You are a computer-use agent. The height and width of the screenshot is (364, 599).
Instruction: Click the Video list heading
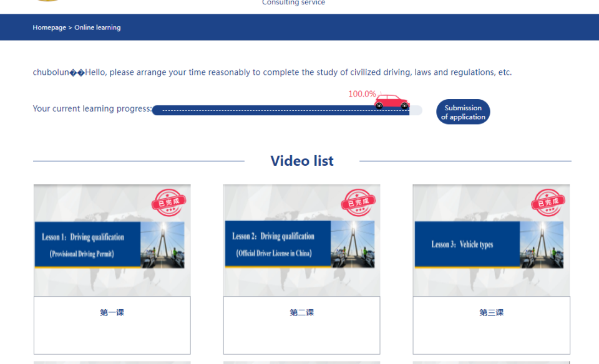[x=302, y=161]
